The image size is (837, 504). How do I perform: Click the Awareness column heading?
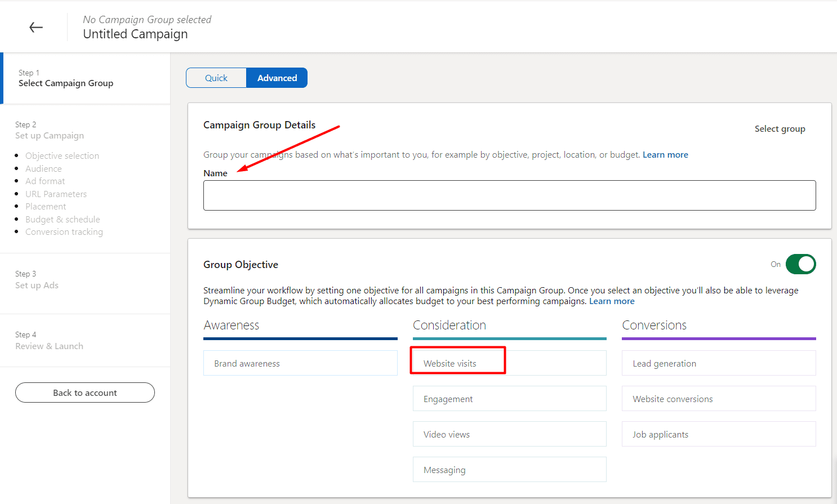coord(231,325)
